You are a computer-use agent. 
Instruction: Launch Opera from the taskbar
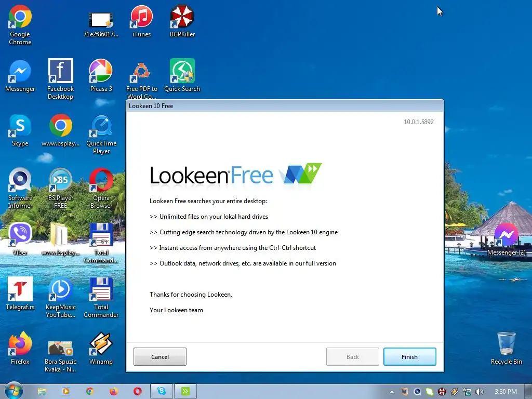[137, 392]
